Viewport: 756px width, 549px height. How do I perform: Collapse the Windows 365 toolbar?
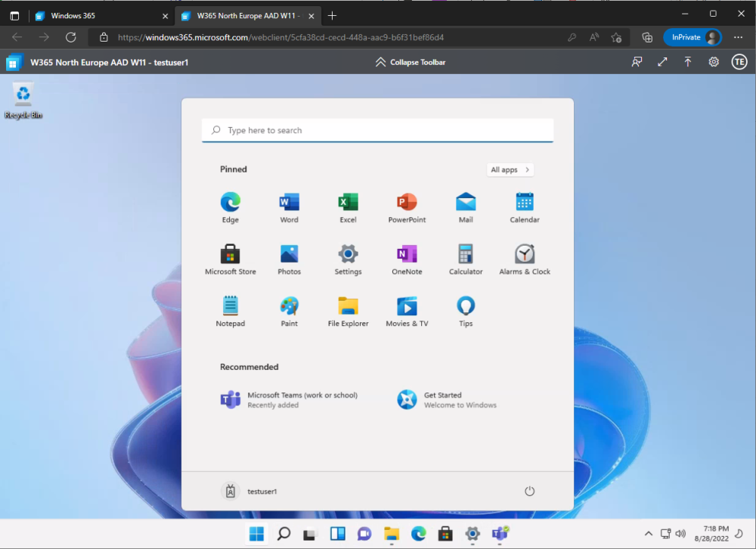point(411,62)
